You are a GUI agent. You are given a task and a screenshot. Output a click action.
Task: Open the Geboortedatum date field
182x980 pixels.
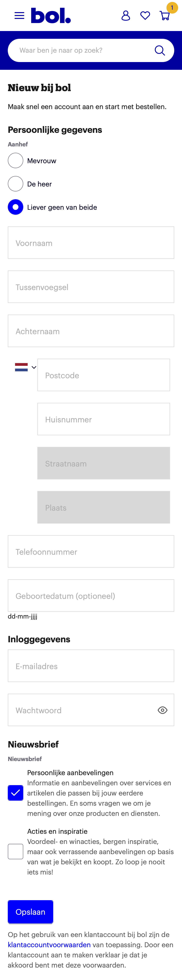pos(91,596)
